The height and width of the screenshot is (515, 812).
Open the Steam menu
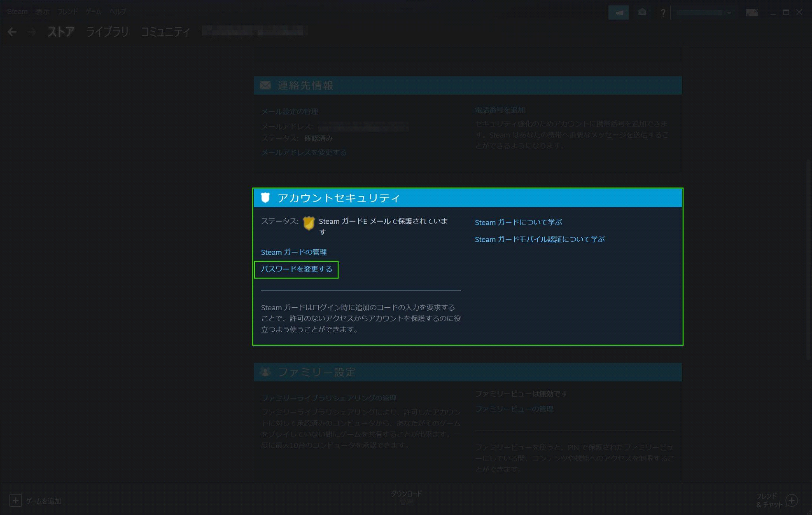tap(17, 12)
